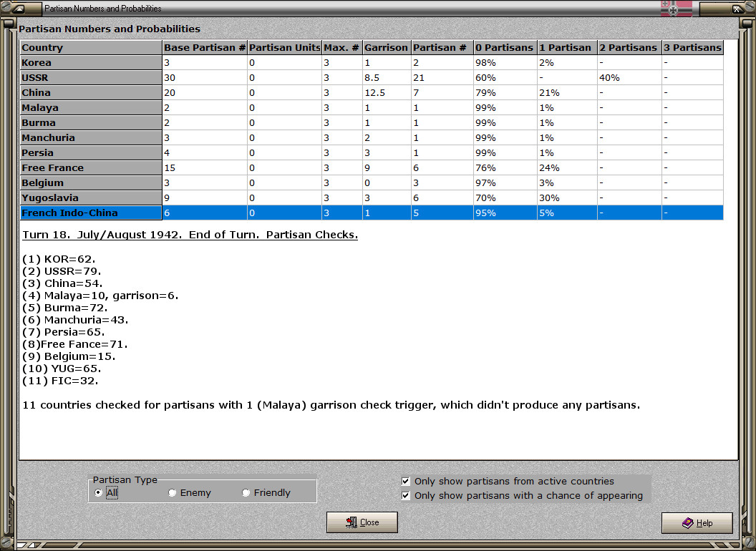756x551 pixels.
Task: Click the Turn 18 July/August 1942 heading
Action: coord(190,235)
